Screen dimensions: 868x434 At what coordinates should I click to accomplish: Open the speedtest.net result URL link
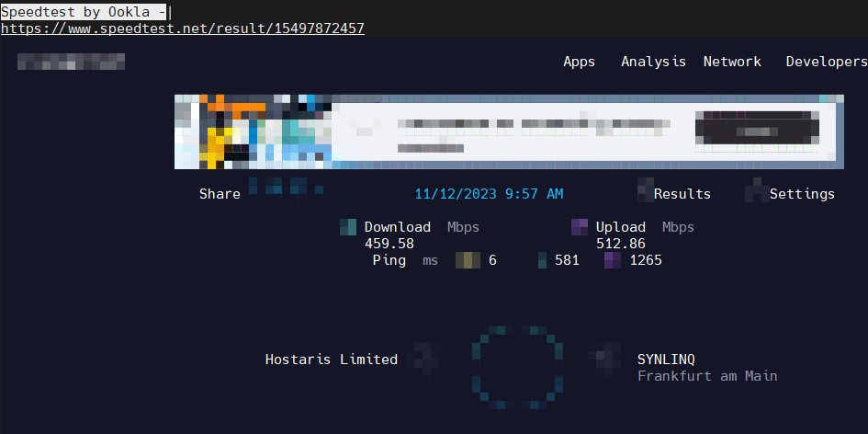point(183,29)
